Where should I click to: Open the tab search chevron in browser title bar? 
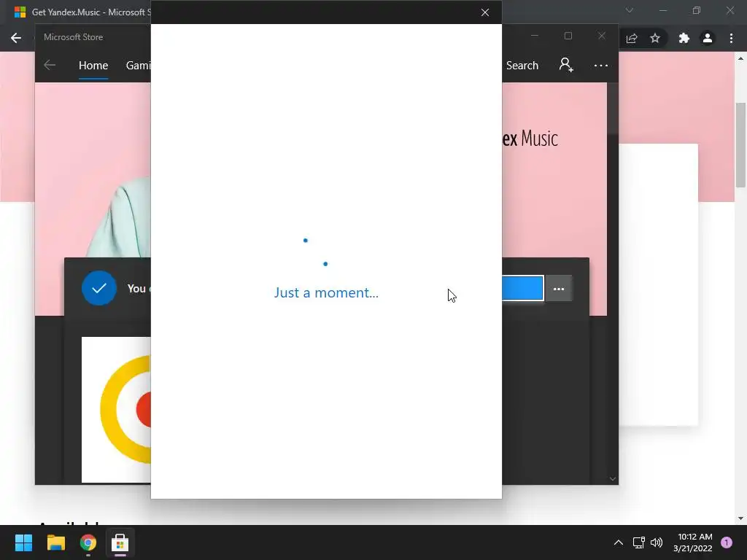pyautogui.click(x=630, y=10)
